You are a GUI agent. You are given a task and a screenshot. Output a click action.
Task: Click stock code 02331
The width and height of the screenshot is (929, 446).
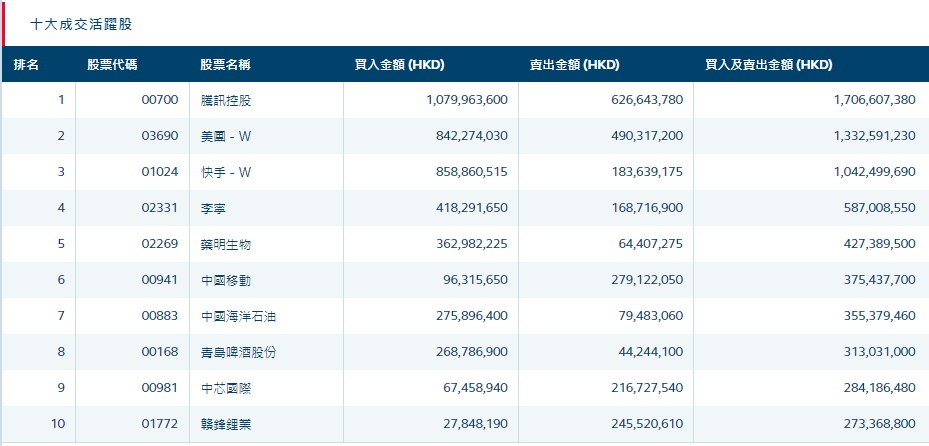pyautogui.click(x=160, y=208)
